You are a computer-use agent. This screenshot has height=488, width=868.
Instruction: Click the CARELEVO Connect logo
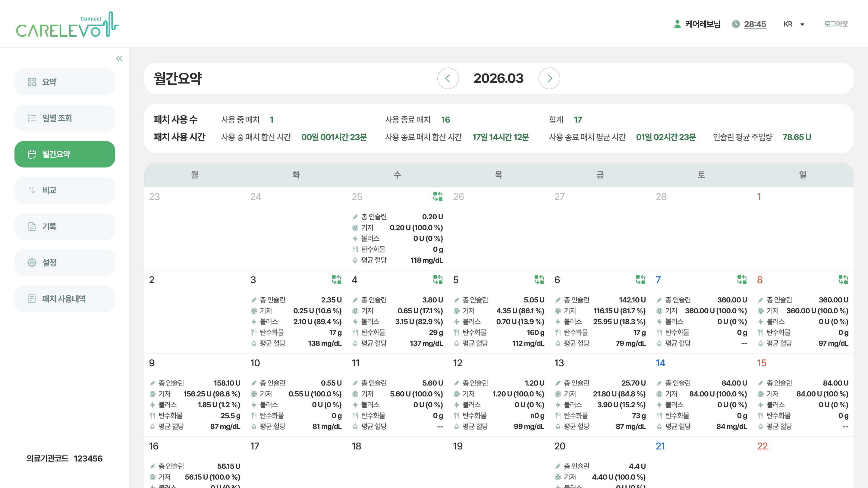point(68,24)
